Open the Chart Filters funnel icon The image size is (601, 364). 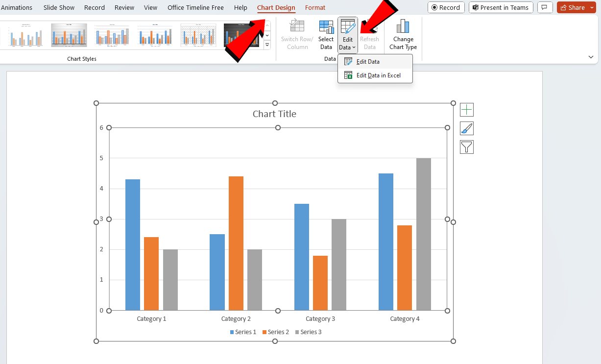(466, 146)
